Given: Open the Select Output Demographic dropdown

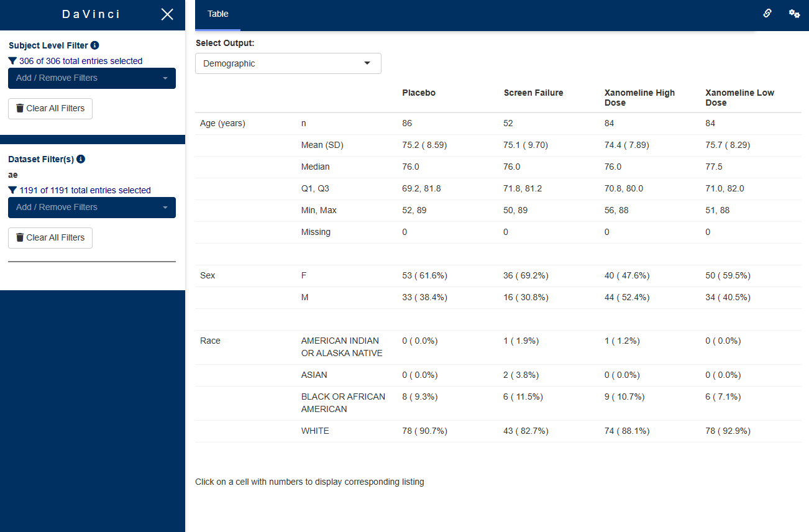Looking at the screenshot, I should [x=288, y=63].
